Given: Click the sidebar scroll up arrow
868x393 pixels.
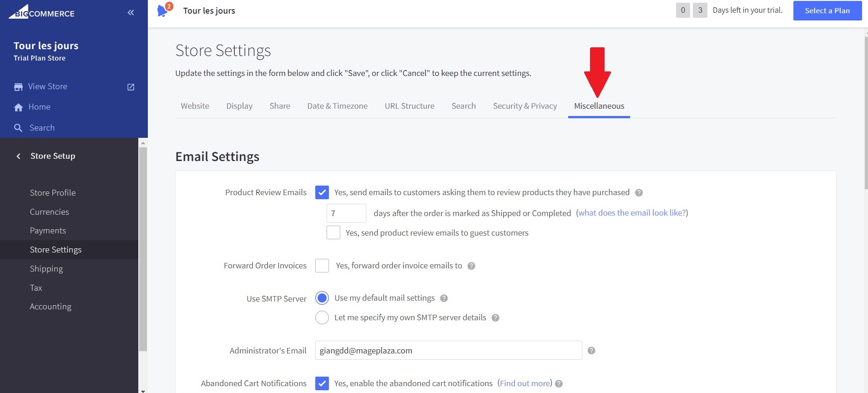Looking at the screenshot, I should pos(143,143).
